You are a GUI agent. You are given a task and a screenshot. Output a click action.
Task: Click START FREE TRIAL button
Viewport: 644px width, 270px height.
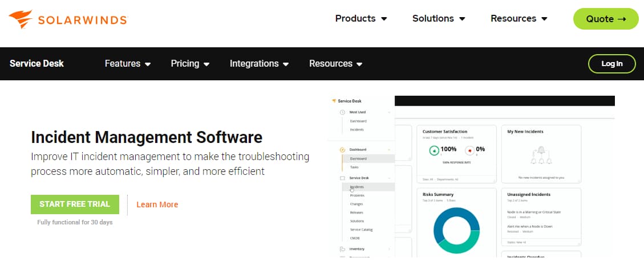[75, 204]
